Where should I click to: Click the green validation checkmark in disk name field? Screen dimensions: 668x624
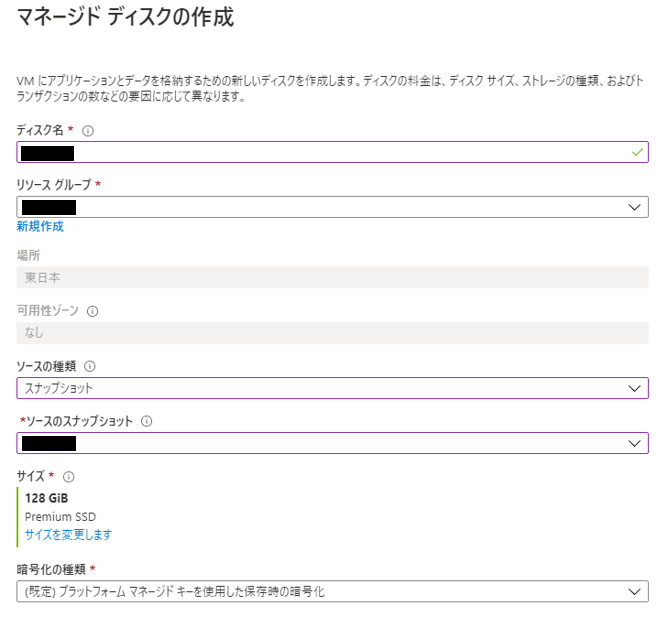tap(637, 152)
